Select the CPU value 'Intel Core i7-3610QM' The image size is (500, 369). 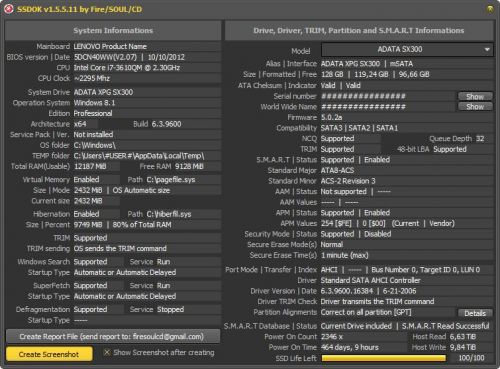pos(108,68)
